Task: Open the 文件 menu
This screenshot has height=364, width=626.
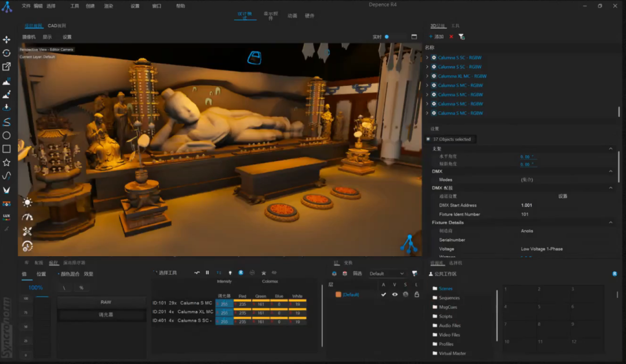Action: coord(26,6)
